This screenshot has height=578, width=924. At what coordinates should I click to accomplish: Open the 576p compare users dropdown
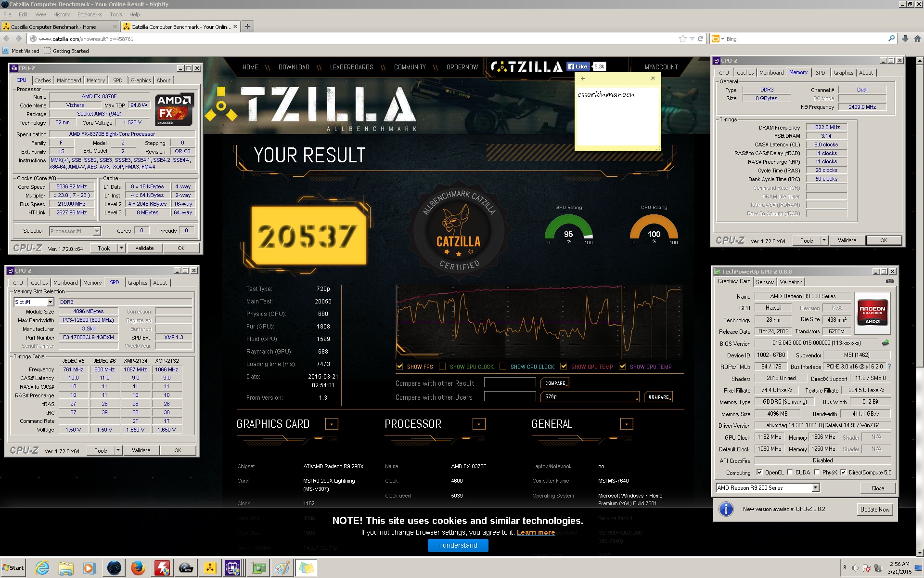click(x=590, y=396)
